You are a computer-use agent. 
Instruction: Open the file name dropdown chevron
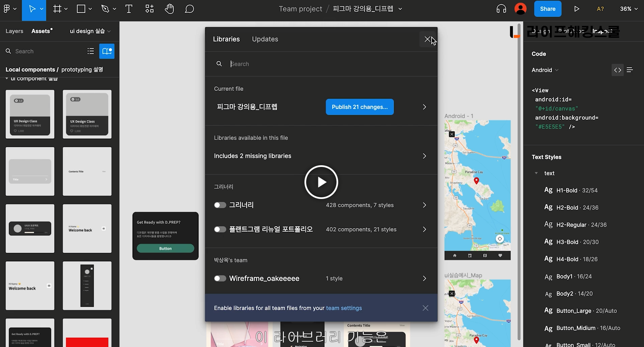point(400,9)
